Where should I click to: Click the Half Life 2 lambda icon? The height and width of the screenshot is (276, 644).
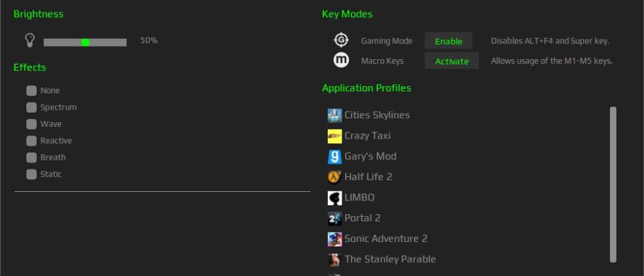pos(334,177)
